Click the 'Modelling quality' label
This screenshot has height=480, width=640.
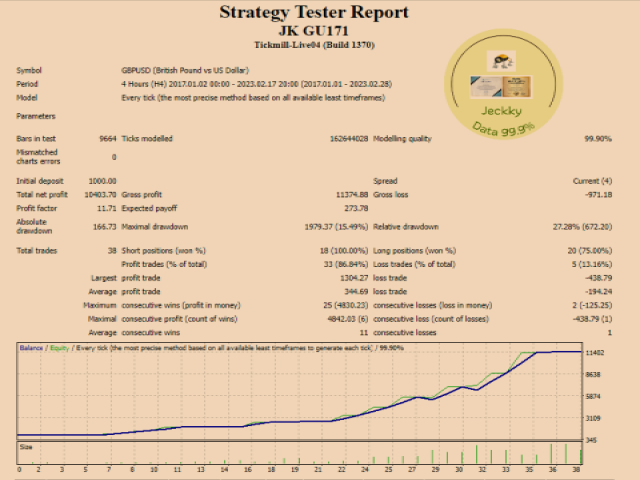[x=402, y=139]
